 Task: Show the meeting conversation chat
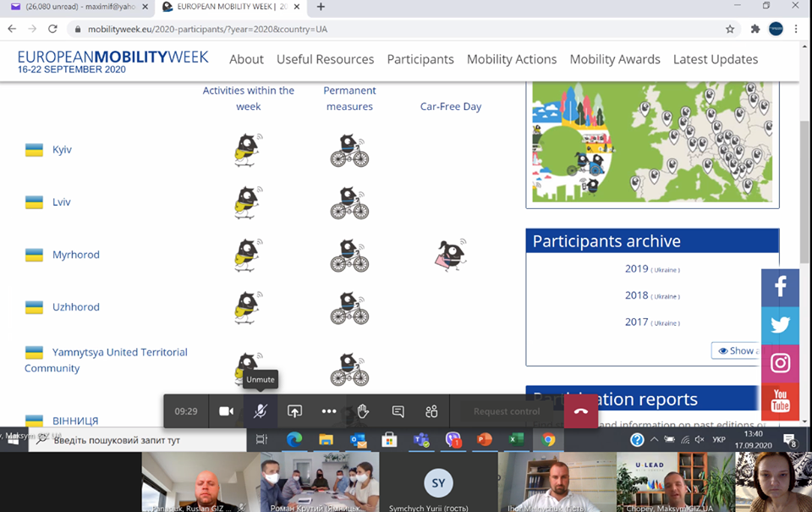[398, 411]
